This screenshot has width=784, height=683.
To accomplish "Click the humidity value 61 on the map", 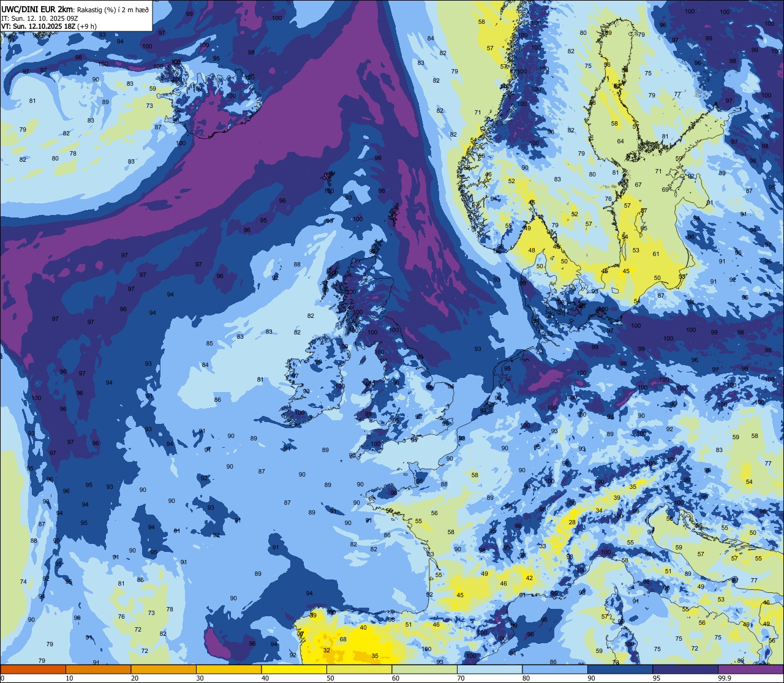I will coord(655,254).
